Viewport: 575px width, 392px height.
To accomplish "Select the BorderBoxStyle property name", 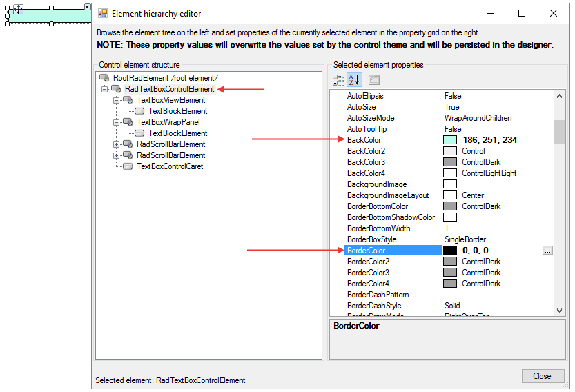I will pyautogui.click(x=372, y=239).
